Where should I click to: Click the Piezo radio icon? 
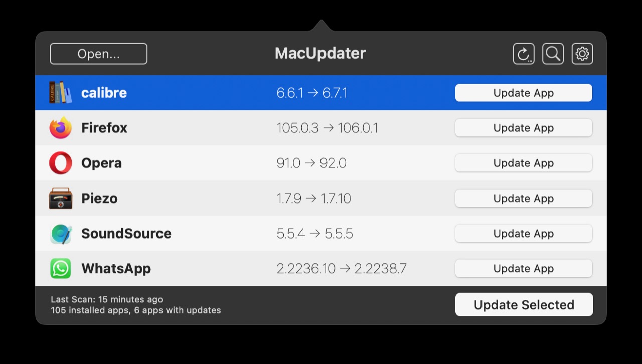tap(60, 198)
